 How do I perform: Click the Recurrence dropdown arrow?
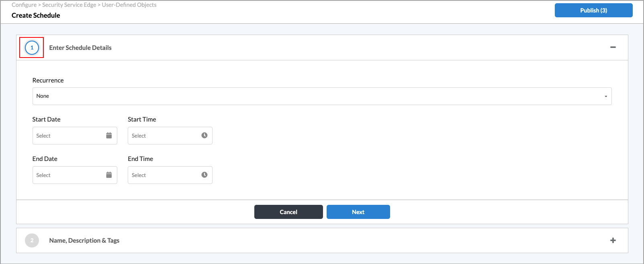pos(606,96)
